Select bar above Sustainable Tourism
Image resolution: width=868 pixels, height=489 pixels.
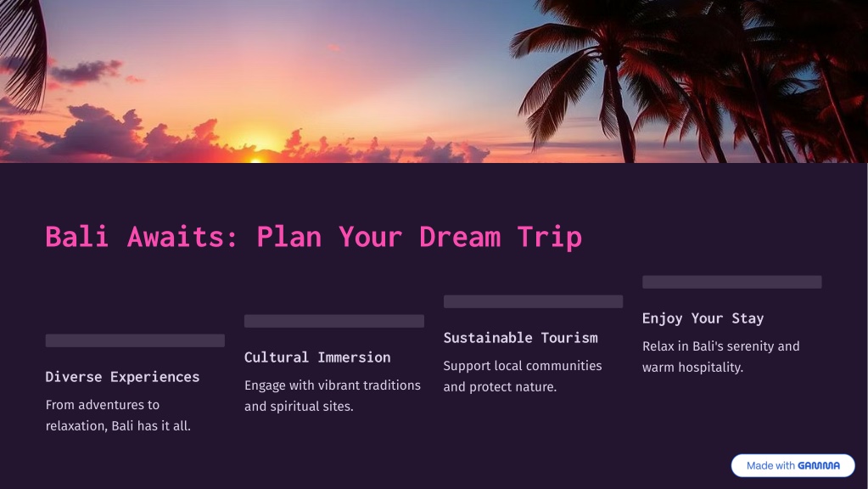[x=533, y=301]
